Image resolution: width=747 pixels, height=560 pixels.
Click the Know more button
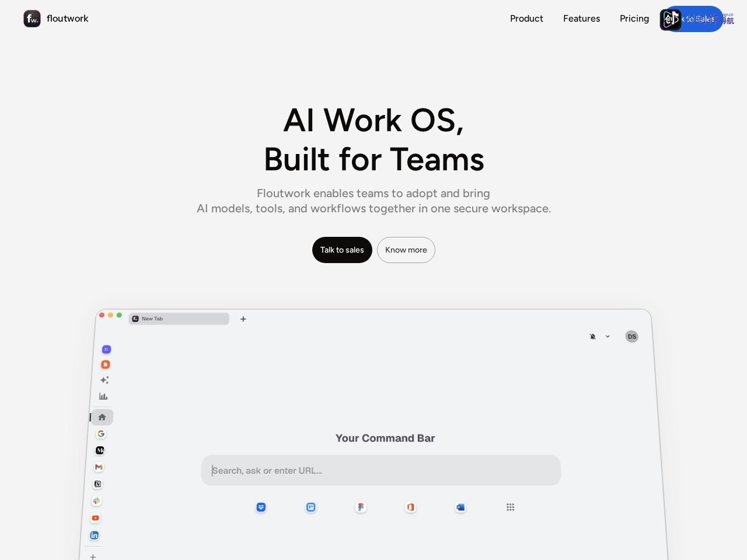pyautogui.click(x=406, y=250)
